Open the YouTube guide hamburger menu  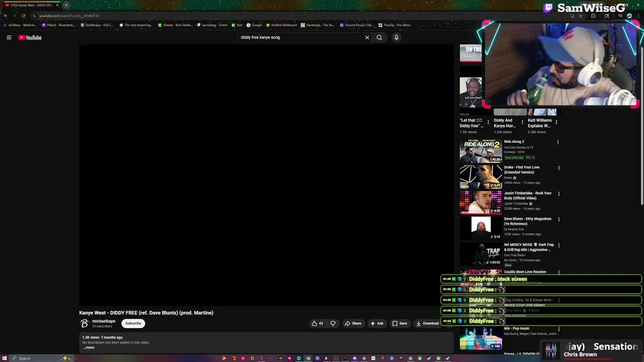(9, 37)
